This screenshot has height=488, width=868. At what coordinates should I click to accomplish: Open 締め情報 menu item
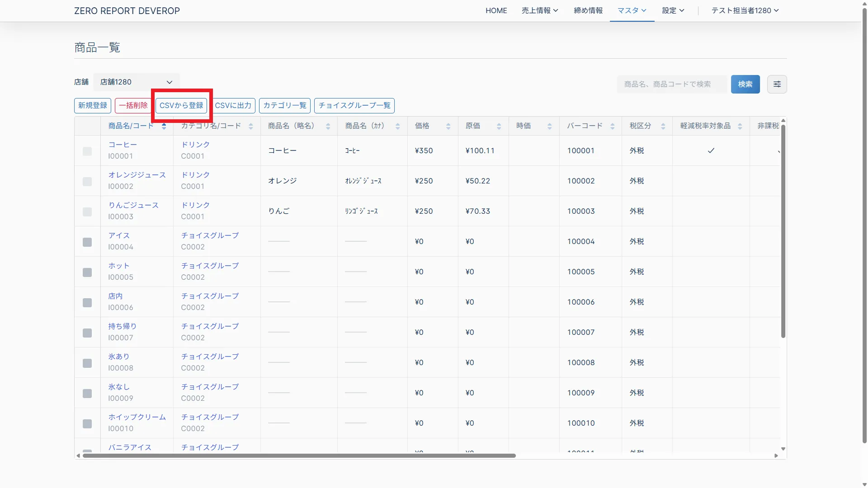pyautogui.click(x=588, y=10)
